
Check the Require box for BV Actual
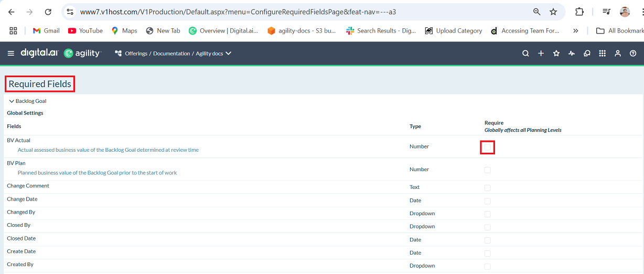pyautogui.click(x=487, y=147)
